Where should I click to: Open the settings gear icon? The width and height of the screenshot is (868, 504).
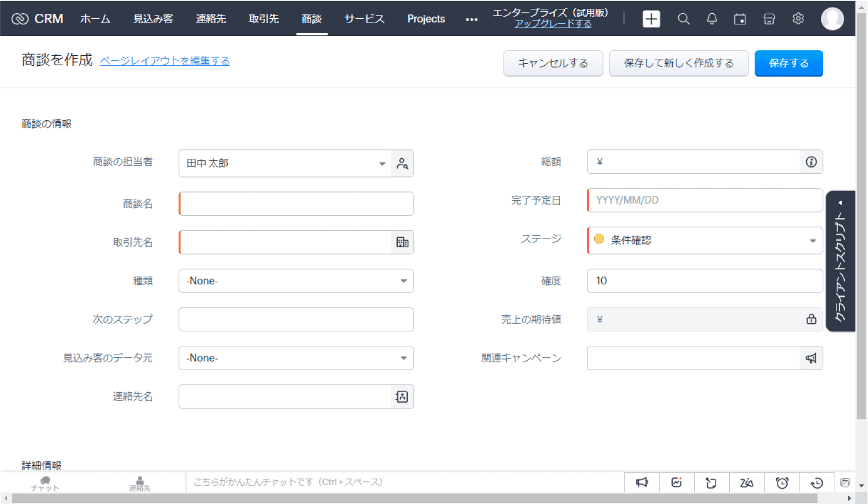point(798,19)
